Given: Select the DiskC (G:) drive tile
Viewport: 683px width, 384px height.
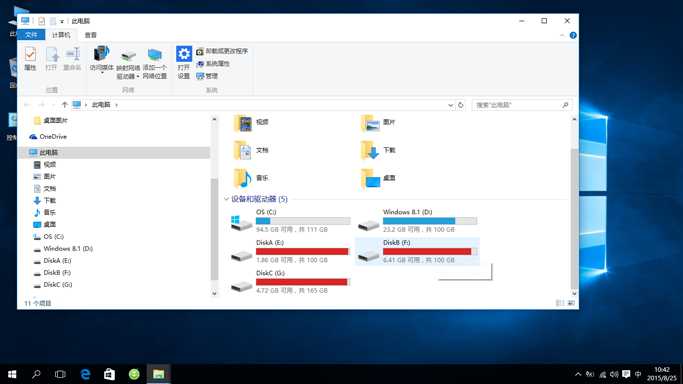Looking at the screenshot, I should point(291,282).
